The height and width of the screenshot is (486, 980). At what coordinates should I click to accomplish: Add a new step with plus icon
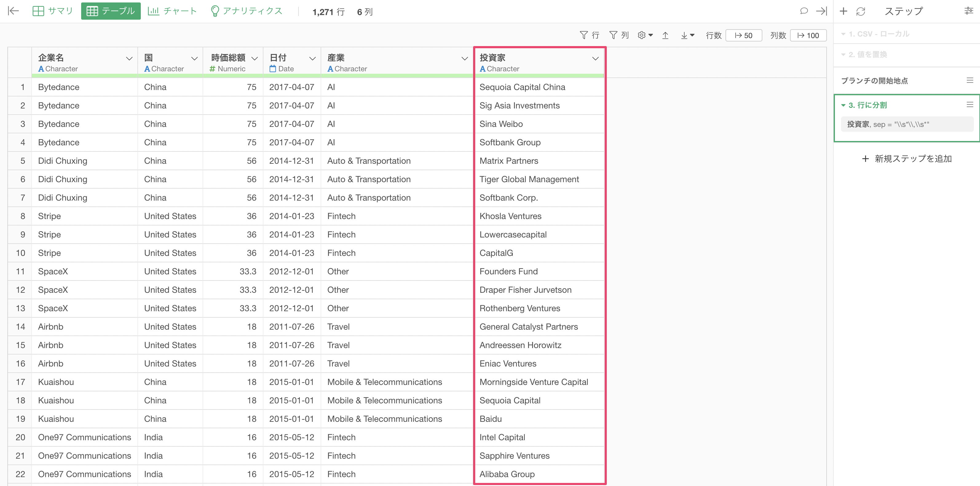click(843, 11)
